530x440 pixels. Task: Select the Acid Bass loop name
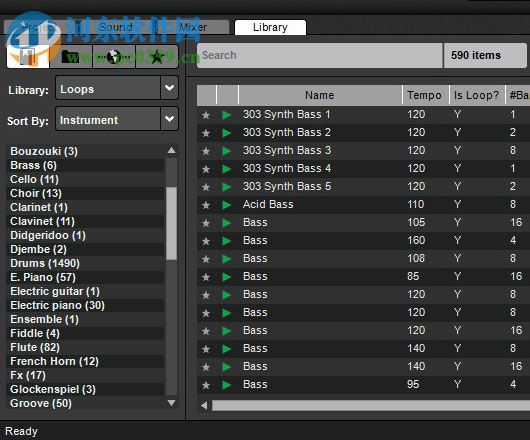(x=268, y=204)
